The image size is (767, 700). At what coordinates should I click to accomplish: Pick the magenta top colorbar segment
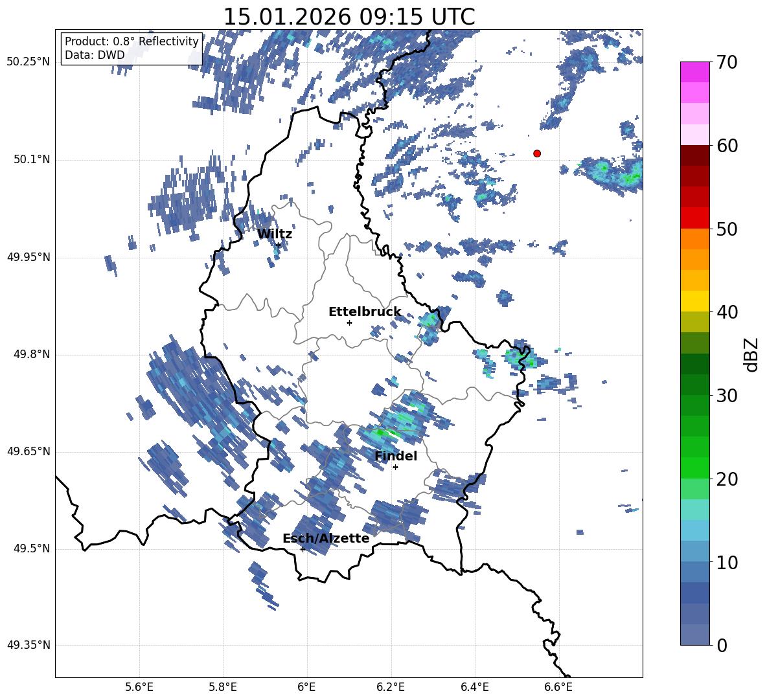(x=694, y=72)
